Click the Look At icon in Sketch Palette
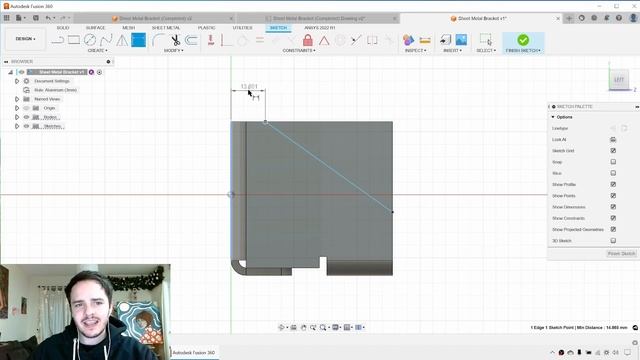The width and height of the screenshot is (640, 360). click(613, 140)
